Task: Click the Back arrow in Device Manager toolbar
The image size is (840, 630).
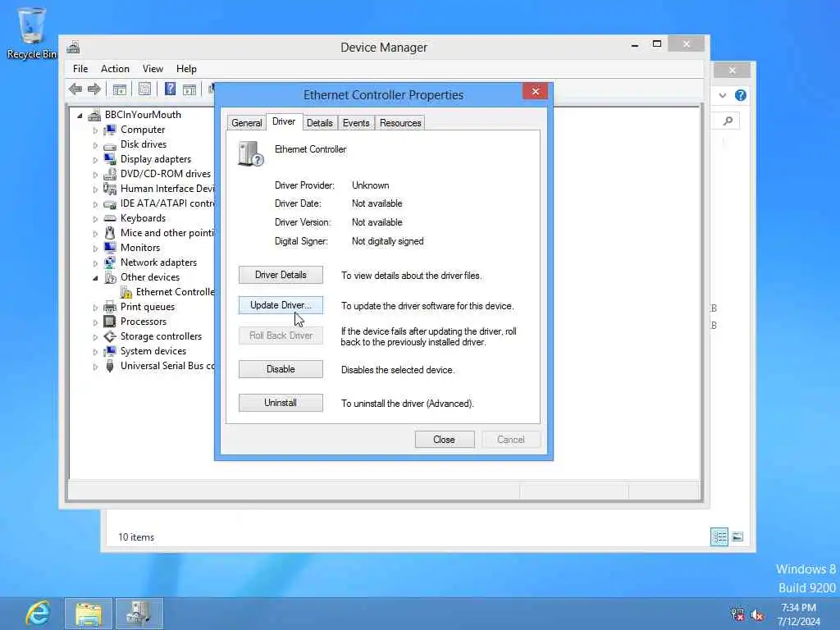Action: click(x=75, y=89)
